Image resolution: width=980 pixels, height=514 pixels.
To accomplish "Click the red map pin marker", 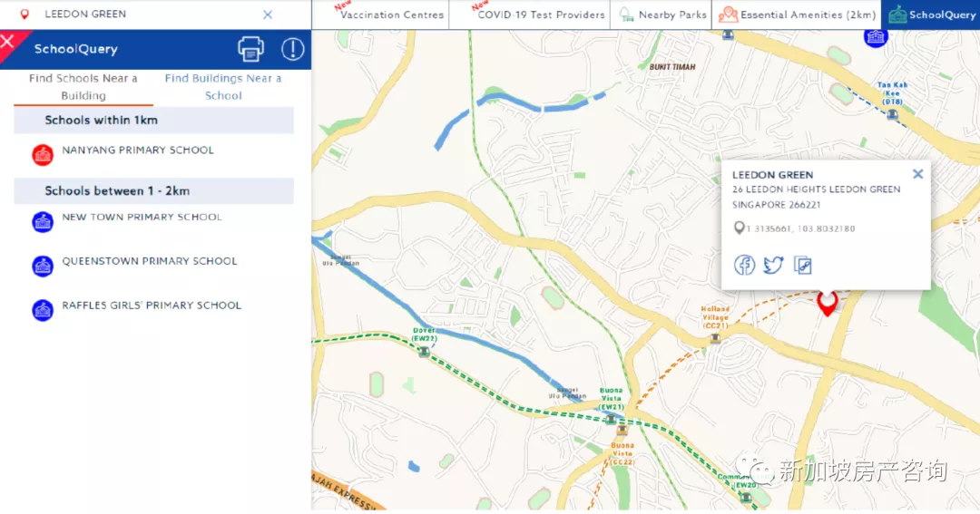I will [826, 303].
